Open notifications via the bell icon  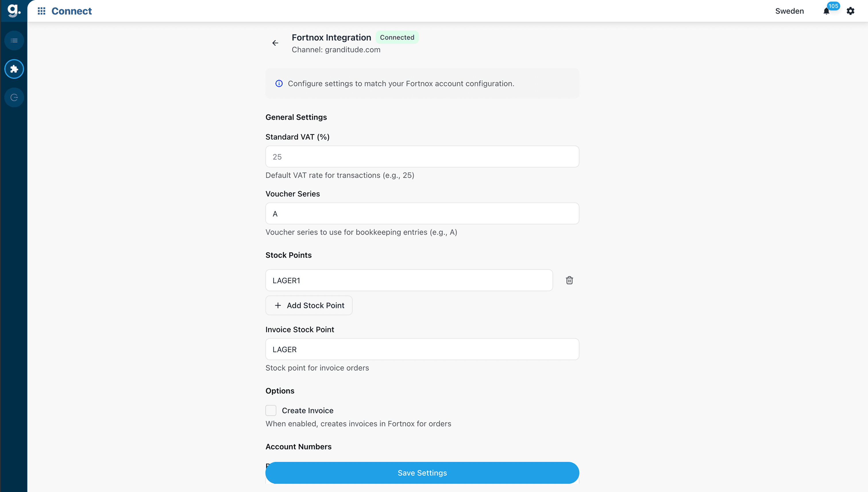(826, 11)
